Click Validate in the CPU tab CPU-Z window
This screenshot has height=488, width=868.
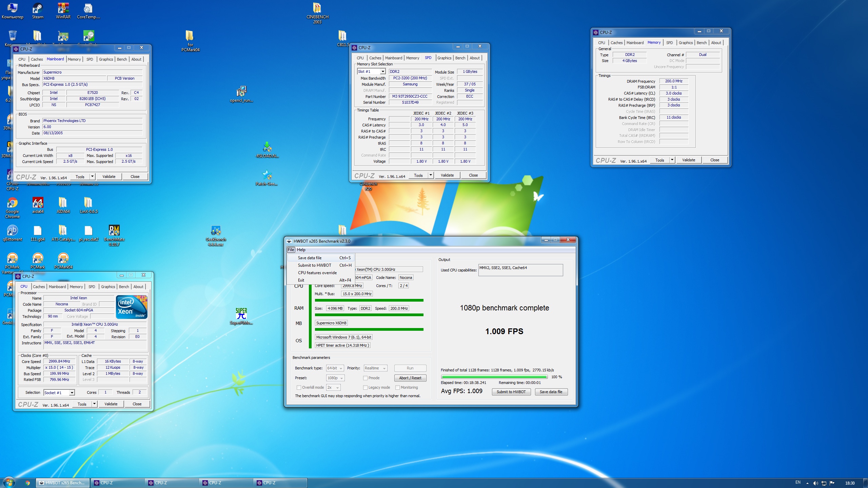[111, 404]
